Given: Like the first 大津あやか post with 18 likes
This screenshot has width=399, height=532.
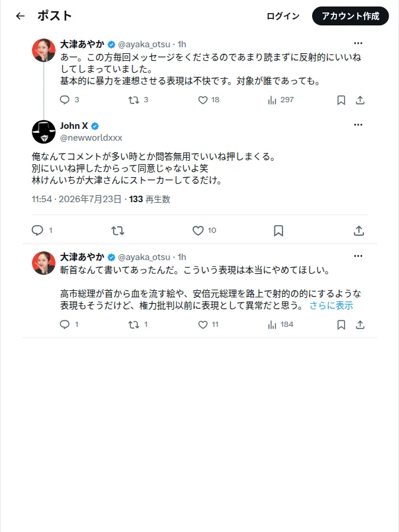Looking at the screenshot, I should (x=209, y=100).
